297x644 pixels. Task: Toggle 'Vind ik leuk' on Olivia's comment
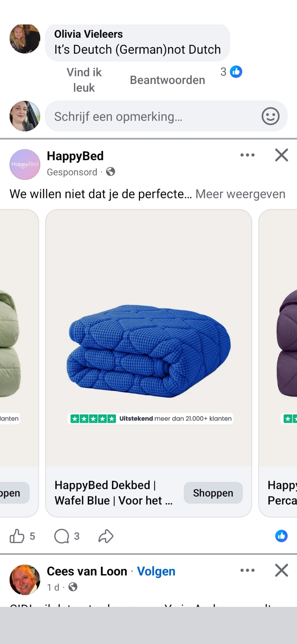84,80
